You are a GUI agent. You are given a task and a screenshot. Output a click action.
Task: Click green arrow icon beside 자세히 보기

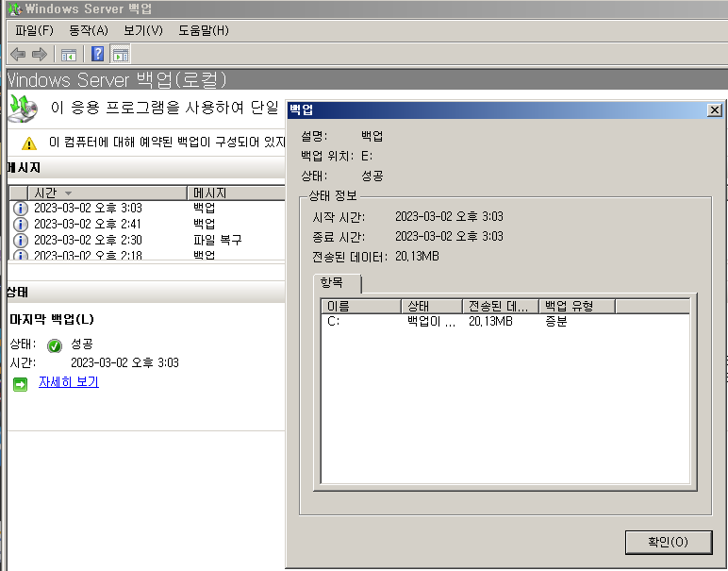click(x=21, y=384)
